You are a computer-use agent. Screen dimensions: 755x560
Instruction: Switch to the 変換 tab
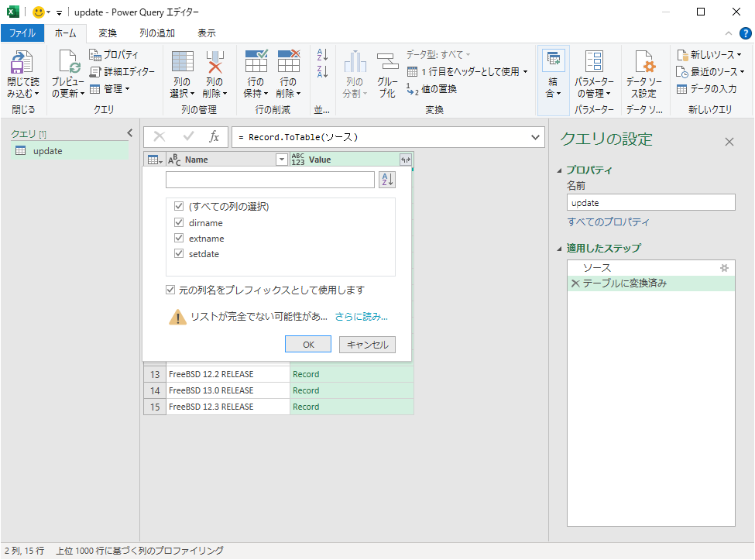tap(108, 33)
